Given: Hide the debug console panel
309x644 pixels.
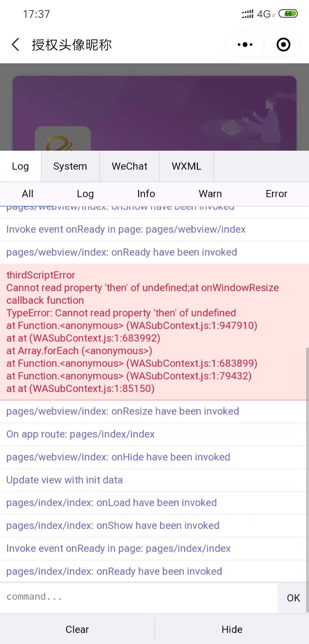Looking at the screenshot, I should [232, 629].
